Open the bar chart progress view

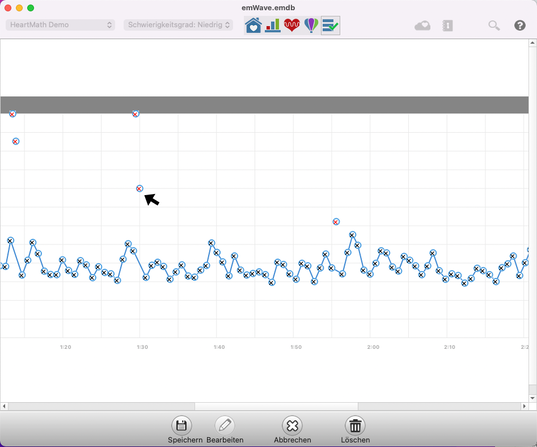273,25
